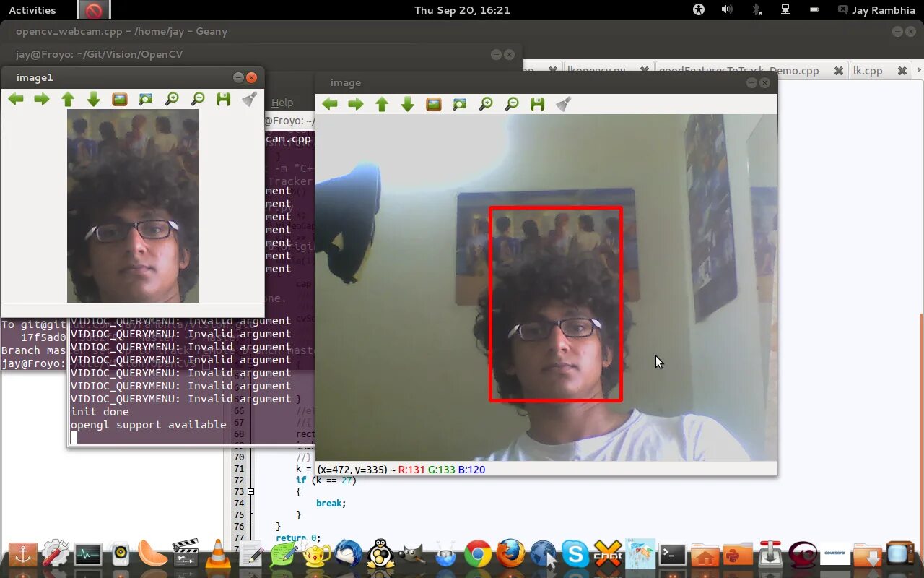Open XChat from the dock
This screenshot has width=924, height=578.
pos(608,554)
